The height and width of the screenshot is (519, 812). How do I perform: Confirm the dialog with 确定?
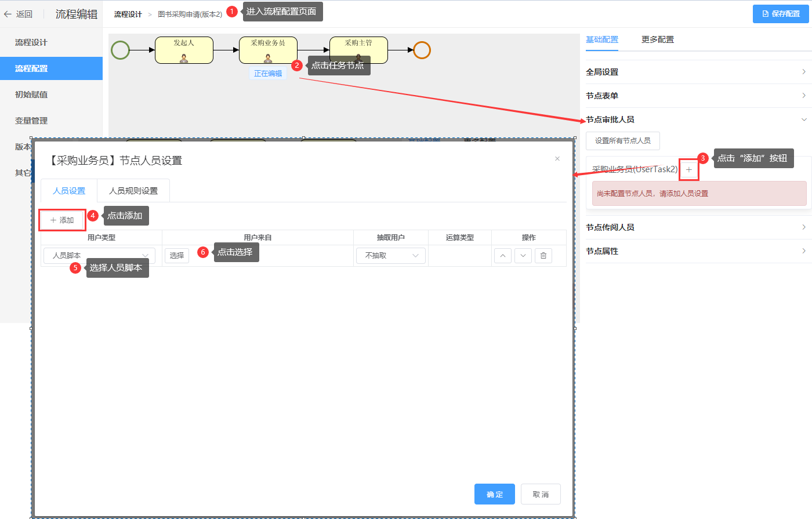click(x=495, y=494)
